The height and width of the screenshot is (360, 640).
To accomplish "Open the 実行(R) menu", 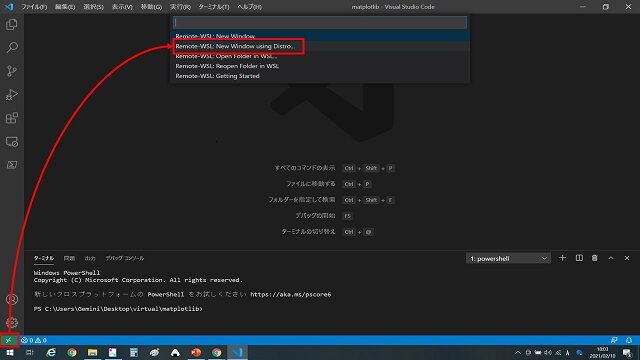I will [x=180, y=7].
